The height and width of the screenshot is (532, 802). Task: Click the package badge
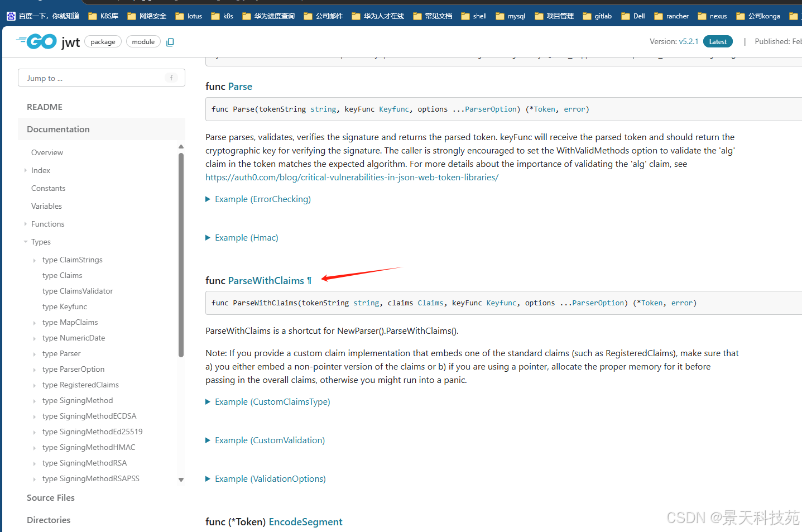click(x=103, y=42)
